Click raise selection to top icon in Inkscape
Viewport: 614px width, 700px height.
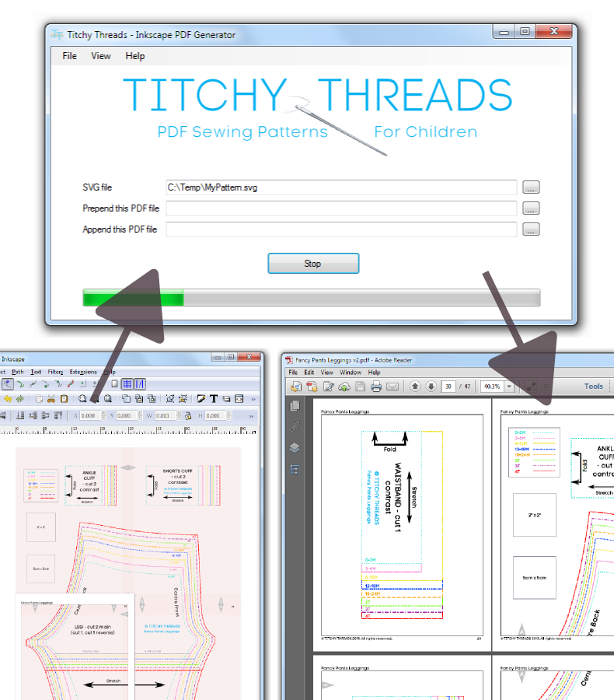pyautogui.click(x=58, y=415)
